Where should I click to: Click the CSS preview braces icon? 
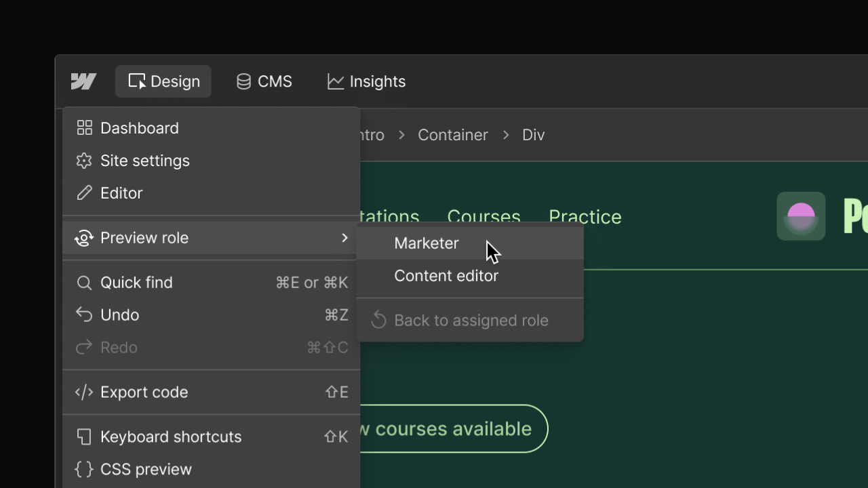[84, 469]
